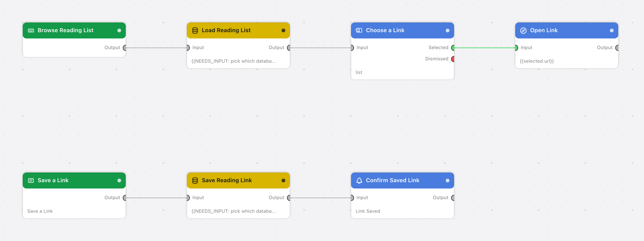
Task: Toggle the status dot on Choose a Link
Action: [x=447, y=30]
